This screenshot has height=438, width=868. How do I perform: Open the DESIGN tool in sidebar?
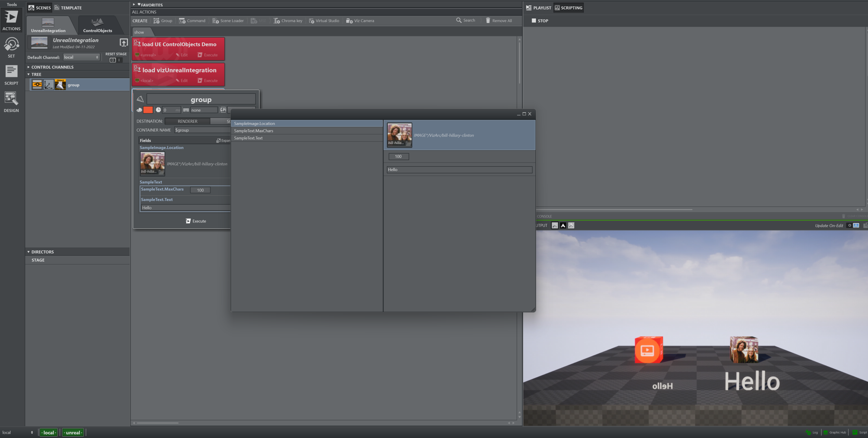pyautogui.click(x=11, y=102)
